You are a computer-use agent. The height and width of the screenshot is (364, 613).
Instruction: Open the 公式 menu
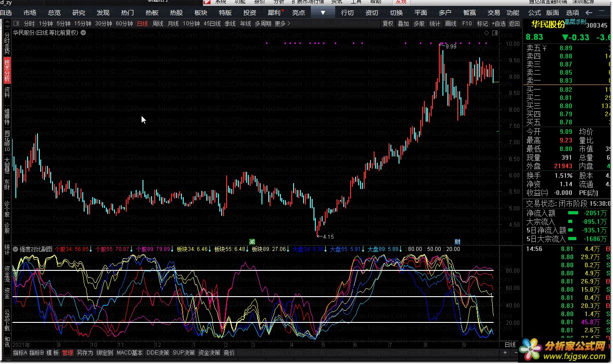[534, 13]
